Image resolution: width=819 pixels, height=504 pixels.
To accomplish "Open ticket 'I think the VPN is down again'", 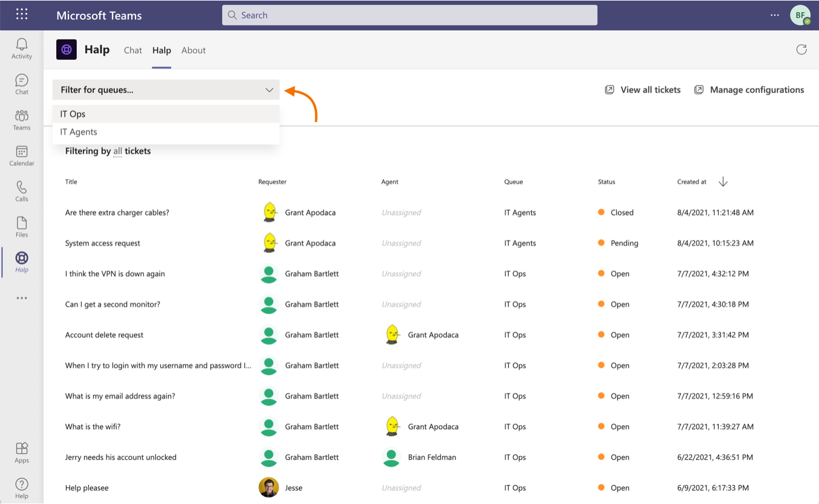I will (x=115, y=274).
